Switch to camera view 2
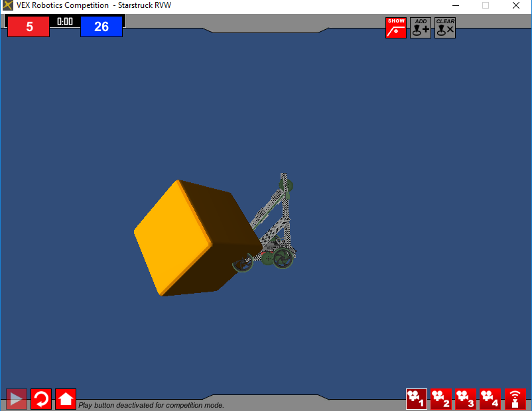 pyautogui.click(x=441, y=399)
